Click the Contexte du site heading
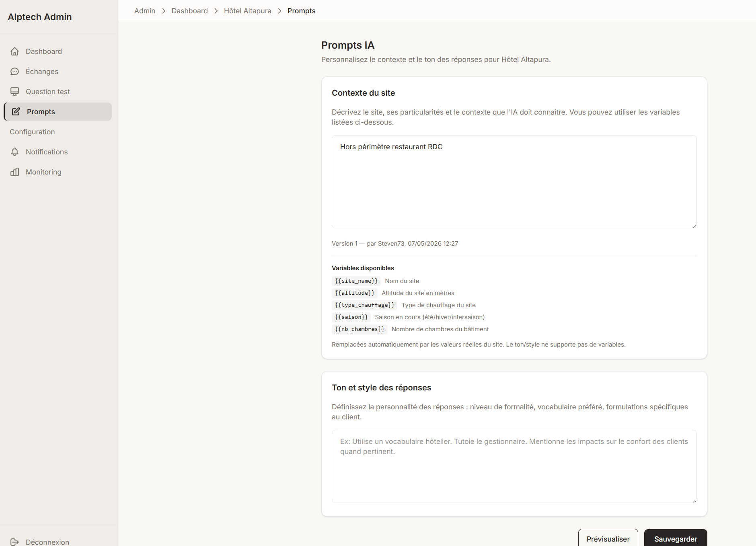This screenshot has width=756, height=546. [x=364, y=93]
